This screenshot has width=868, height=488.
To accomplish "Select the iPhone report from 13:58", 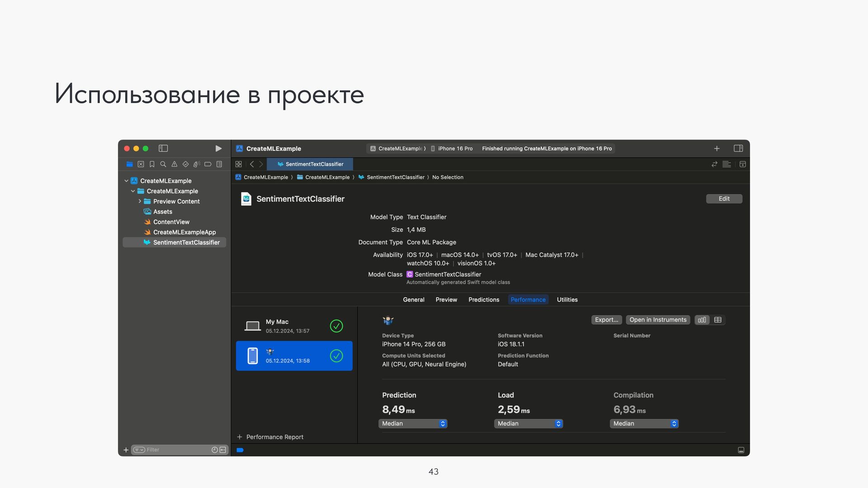I will [294, 356].
